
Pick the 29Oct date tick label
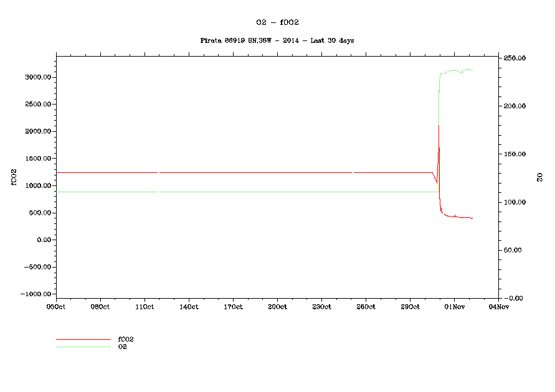point(410,307)
